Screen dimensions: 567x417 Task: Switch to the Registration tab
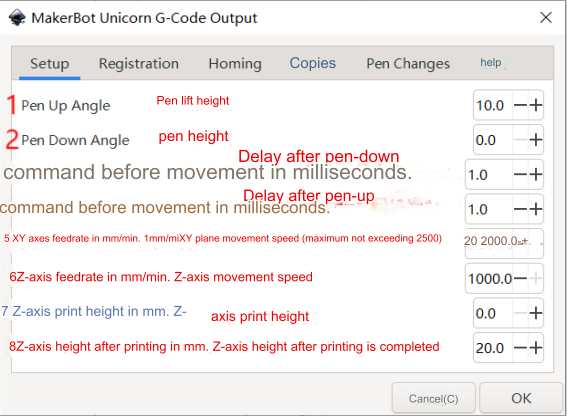click(139, 64)
